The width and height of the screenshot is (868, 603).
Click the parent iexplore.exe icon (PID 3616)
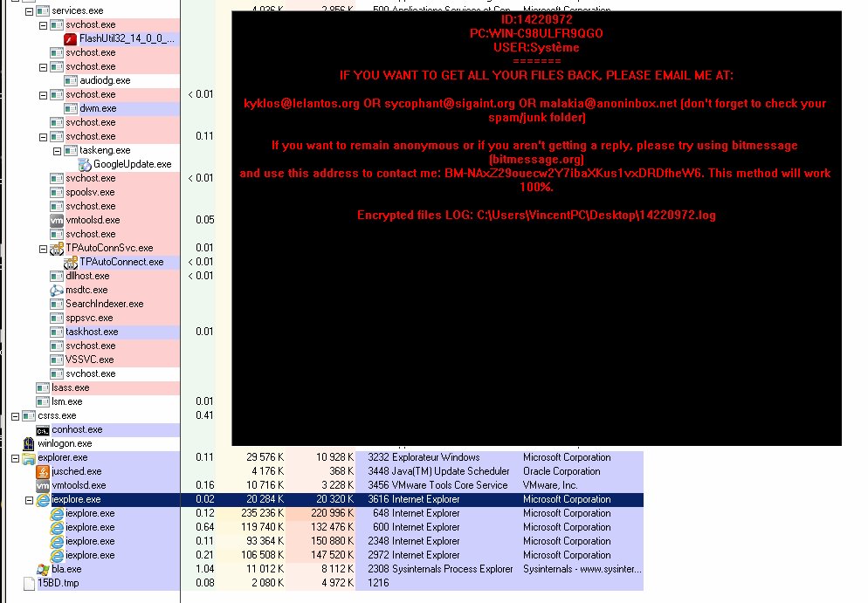point(43,499)
